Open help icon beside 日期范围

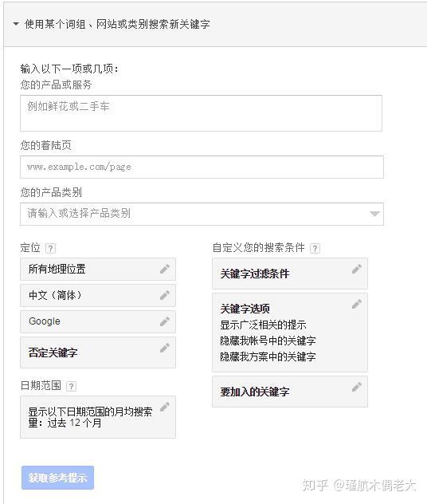pos(71,386)
